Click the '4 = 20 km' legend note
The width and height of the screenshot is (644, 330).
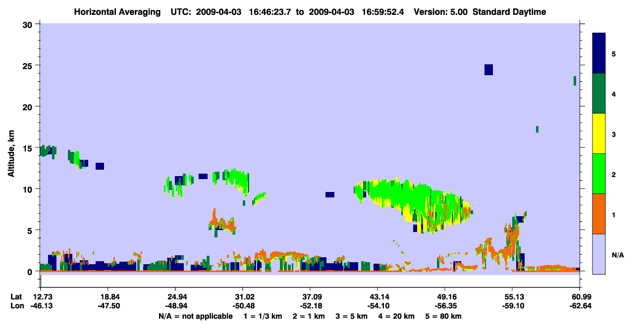click(397, 316)
